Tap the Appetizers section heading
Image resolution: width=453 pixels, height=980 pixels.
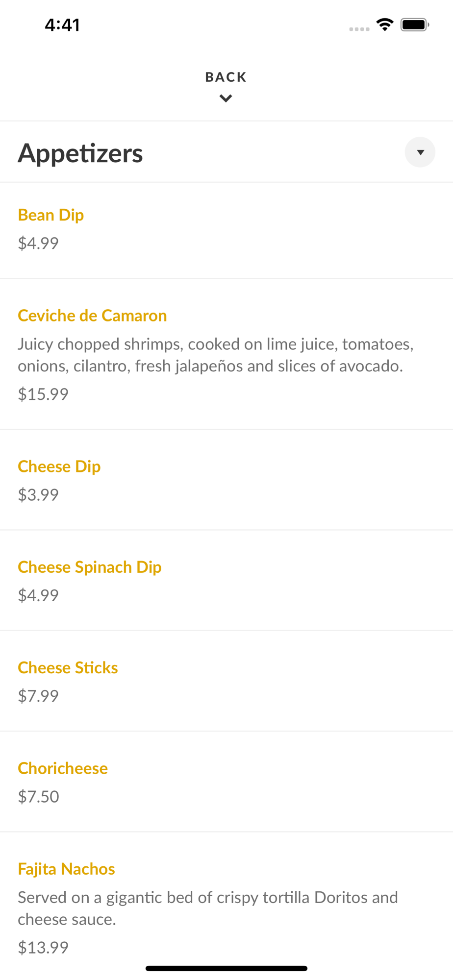click(80, 153)
